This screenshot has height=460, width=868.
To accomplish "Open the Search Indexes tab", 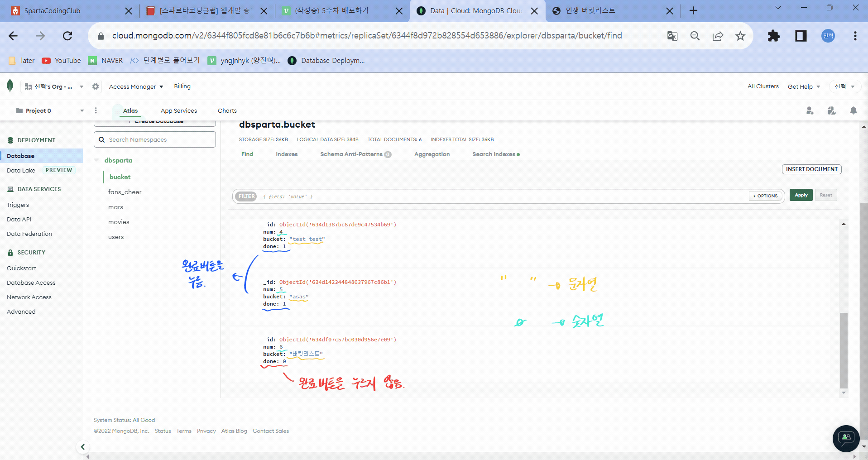I will coord(496,154).
